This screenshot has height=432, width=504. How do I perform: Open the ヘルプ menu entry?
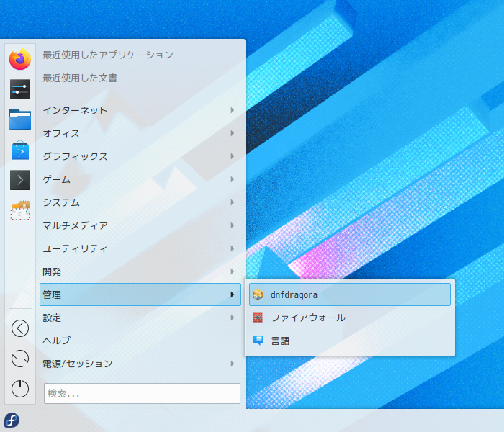(x=140, y=341)
